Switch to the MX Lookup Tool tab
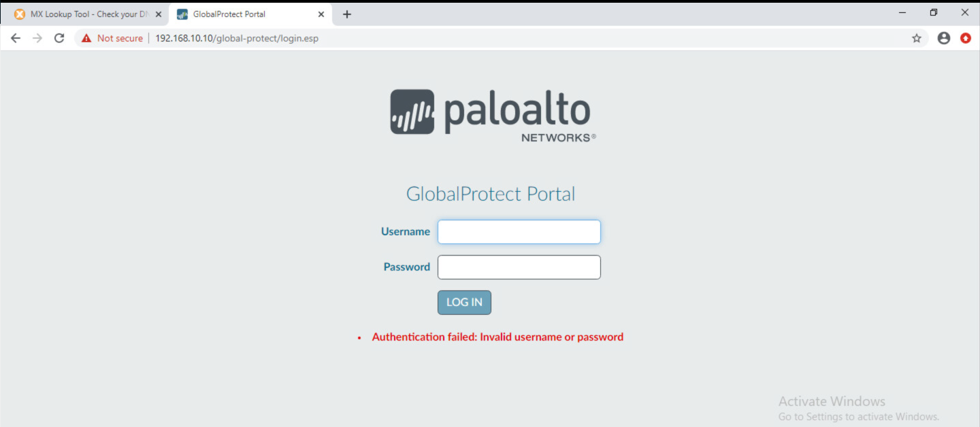980x427 pixels. pos(85,14)
